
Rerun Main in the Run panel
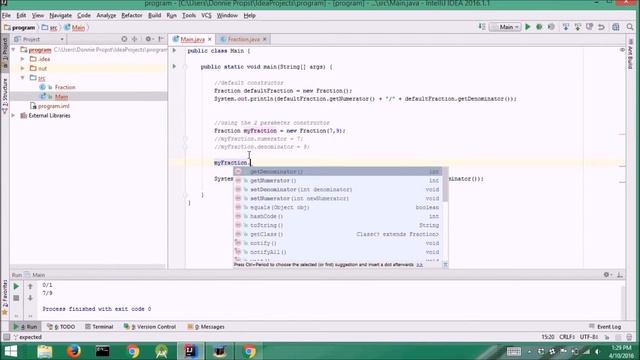[16, 287]
